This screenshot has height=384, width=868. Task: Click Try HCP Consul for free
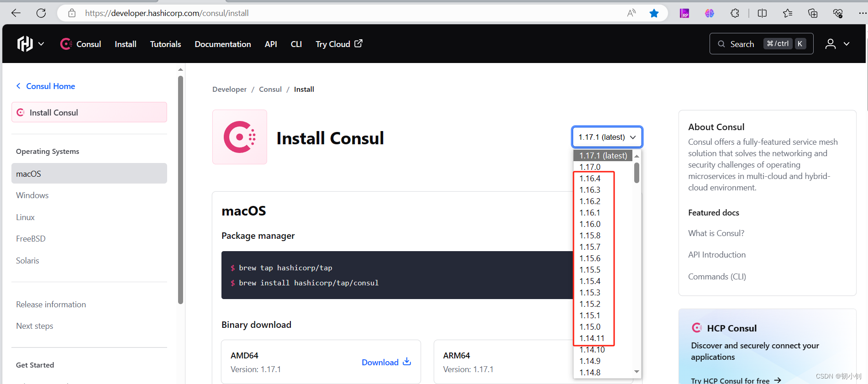tap(736, 380)
